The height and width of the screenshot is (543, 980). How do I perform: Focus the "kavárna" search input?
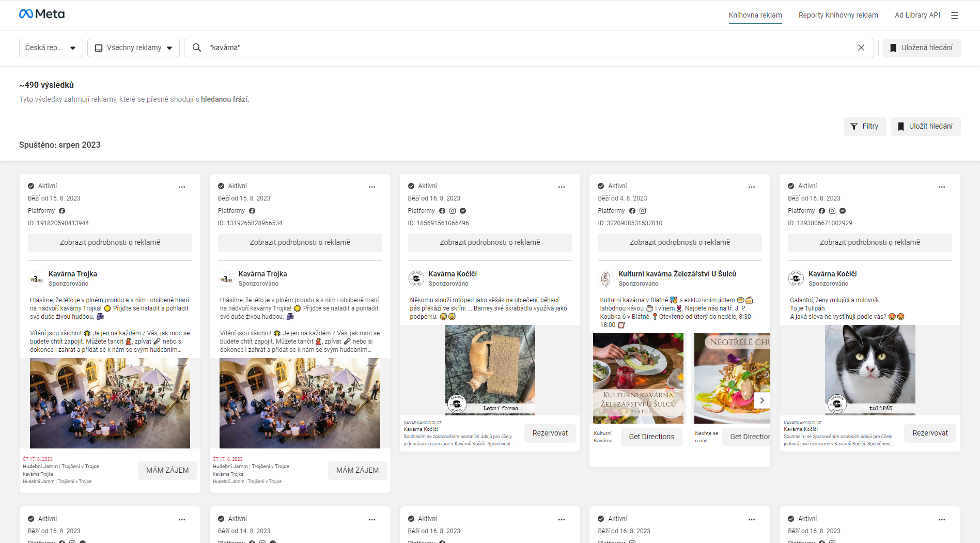pos(530,48)
